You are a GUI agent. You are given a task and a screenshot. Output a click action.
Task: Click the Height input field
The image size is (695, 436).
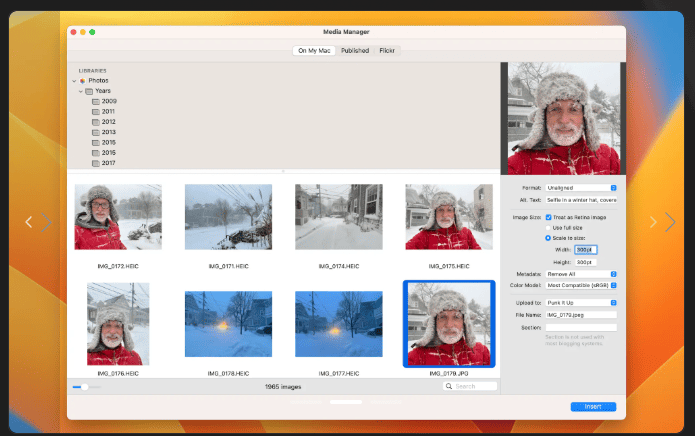pos(586,262)
